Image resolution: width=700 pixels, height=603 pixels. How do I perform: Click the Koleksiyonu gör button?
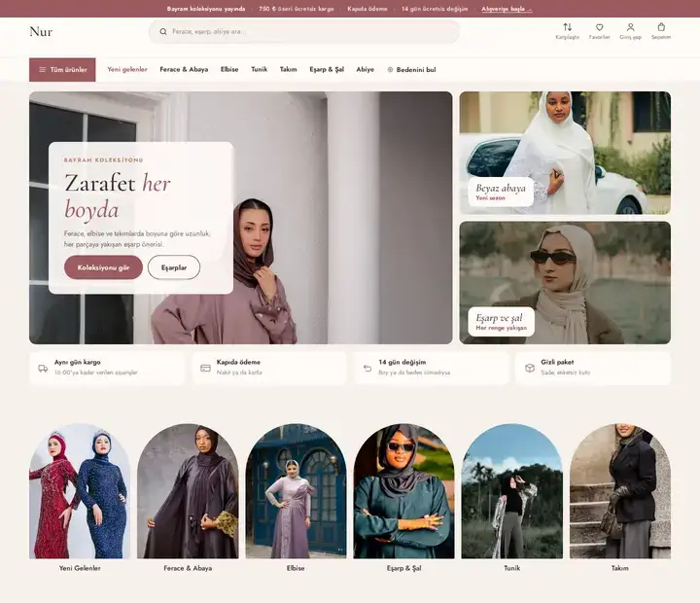[x=104, y=267]
